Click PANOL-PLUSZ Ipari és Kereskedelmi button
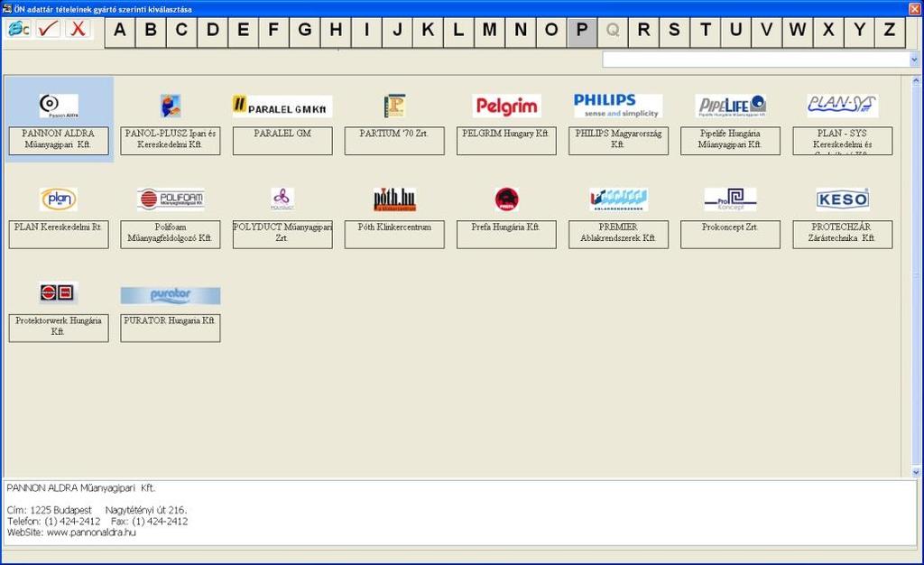 coord(171,141)
